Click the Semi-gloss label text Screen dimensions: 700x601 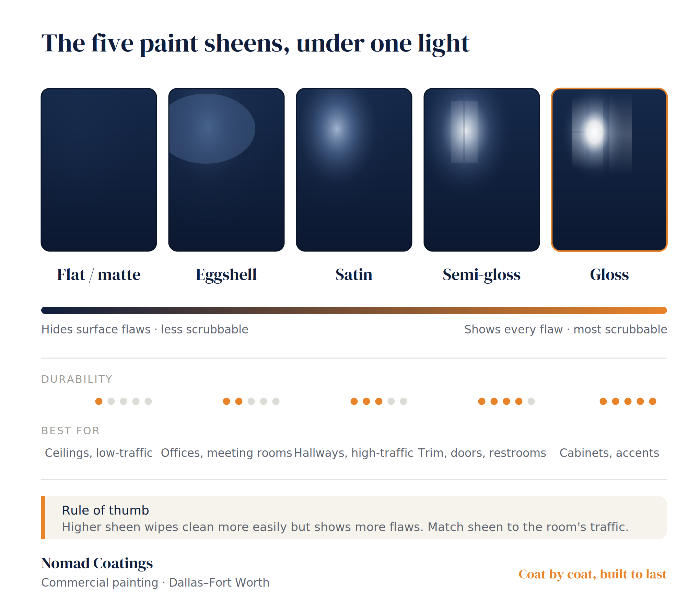tap(482, 275)
